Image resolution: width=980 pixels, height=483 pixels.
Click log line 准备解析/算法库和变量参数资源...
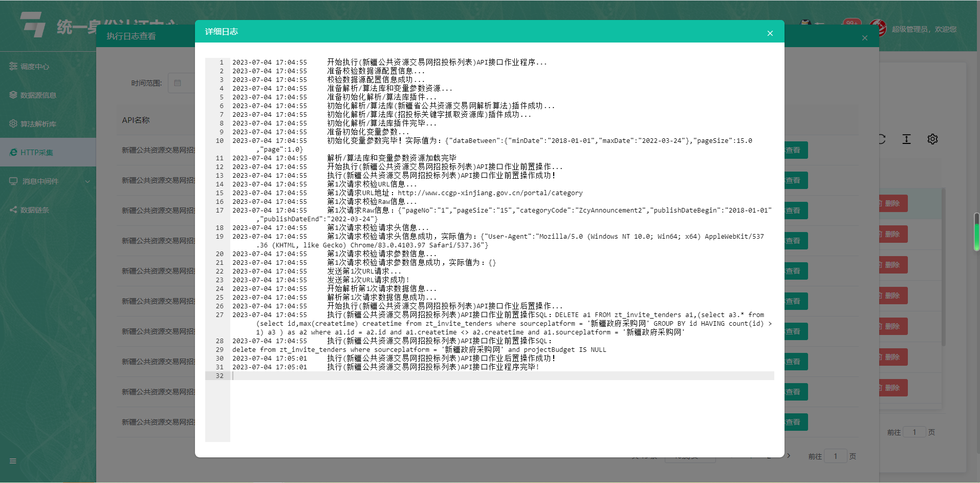(390, 89)
